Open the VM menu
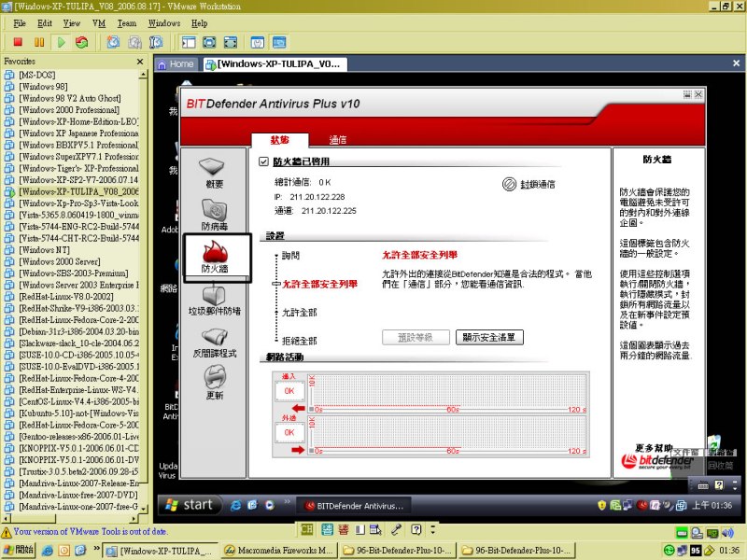 pyautogui.click(x=99, y=23)
